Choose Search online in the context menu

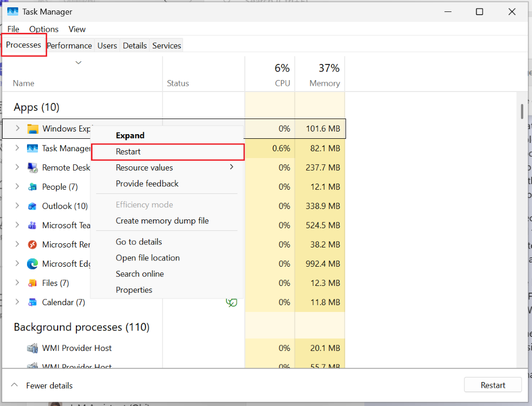[140, 273]
